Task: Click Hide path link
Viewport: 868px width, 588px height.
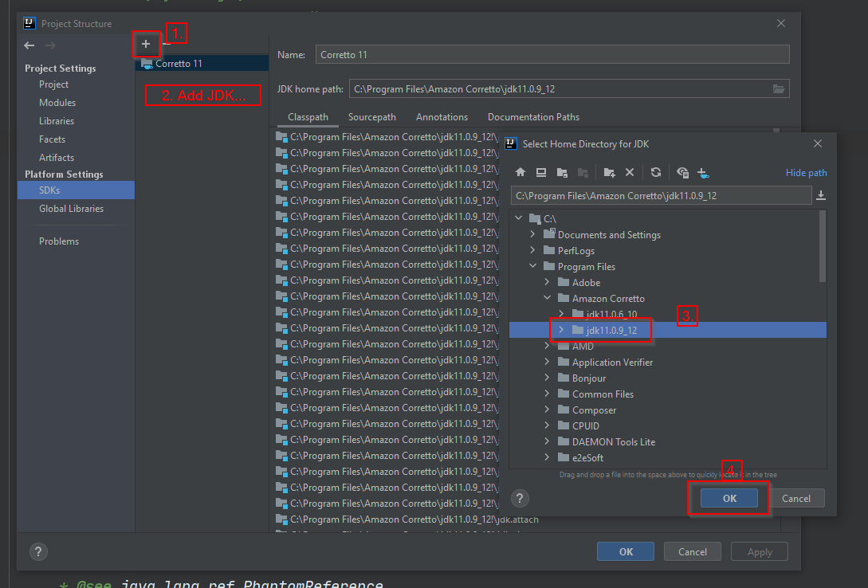Action: [806, 173]
